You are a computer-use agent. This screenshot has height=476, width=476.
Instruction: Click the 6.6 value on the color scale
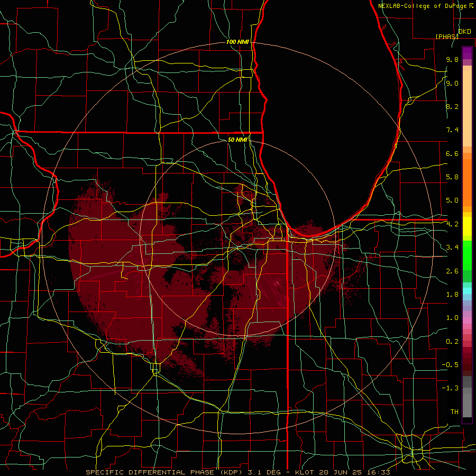coord(452,153)
